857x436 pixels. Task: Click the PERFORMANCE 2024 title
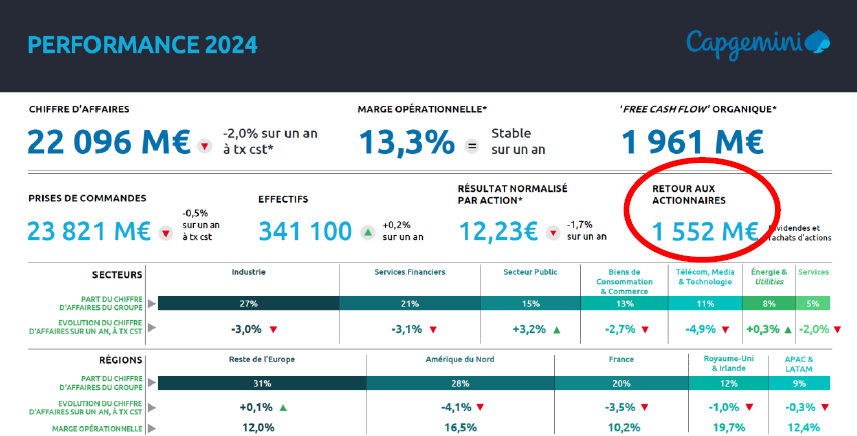pyautogui.click(x=143, y=44)
